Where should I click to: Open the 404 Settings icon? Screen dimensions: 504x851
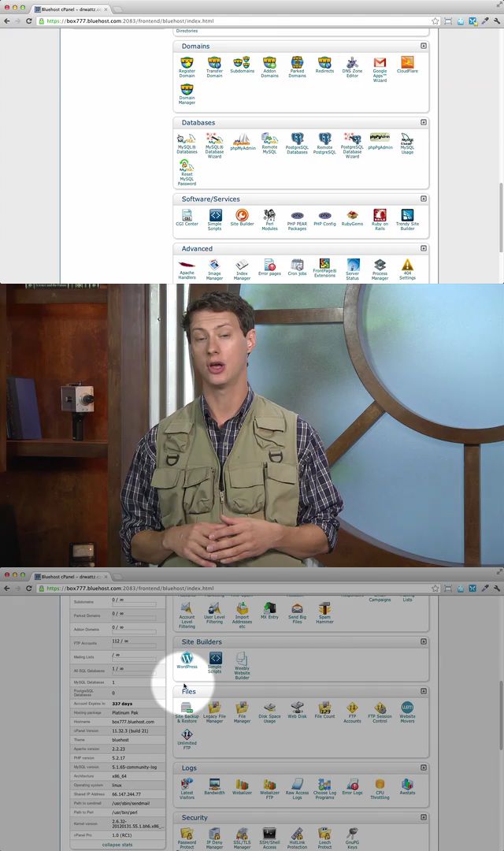407,269
